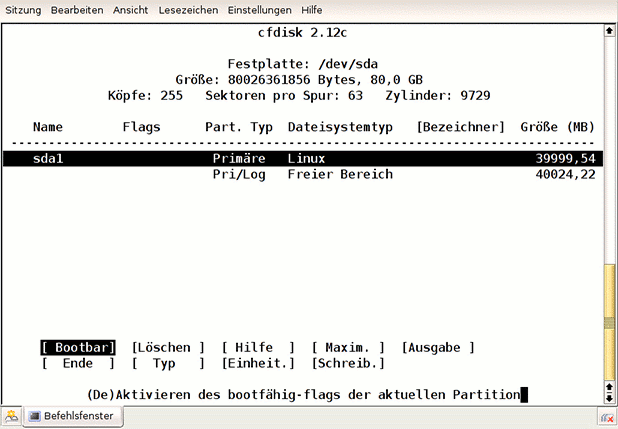
Task: Select the Bootbar option
Action: [x=78, y=347]
